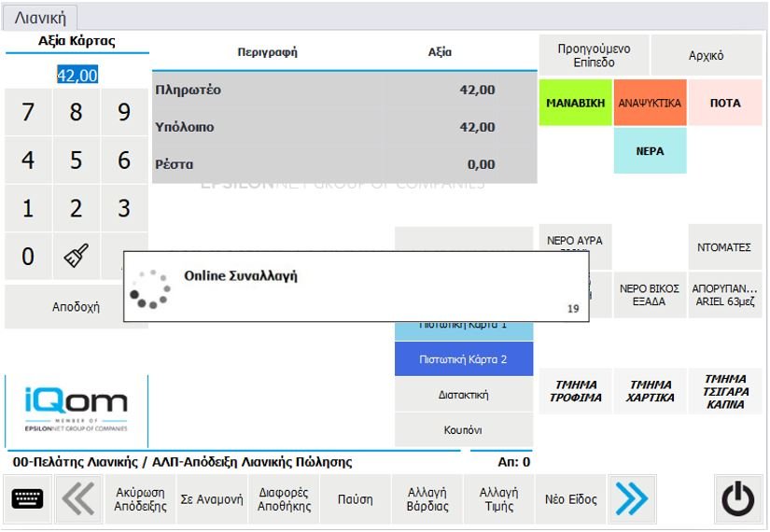Image resolution: width=770 pixels, height=532 pixels.
Task: Click the iQom logo
Action: tap(77, 410)
